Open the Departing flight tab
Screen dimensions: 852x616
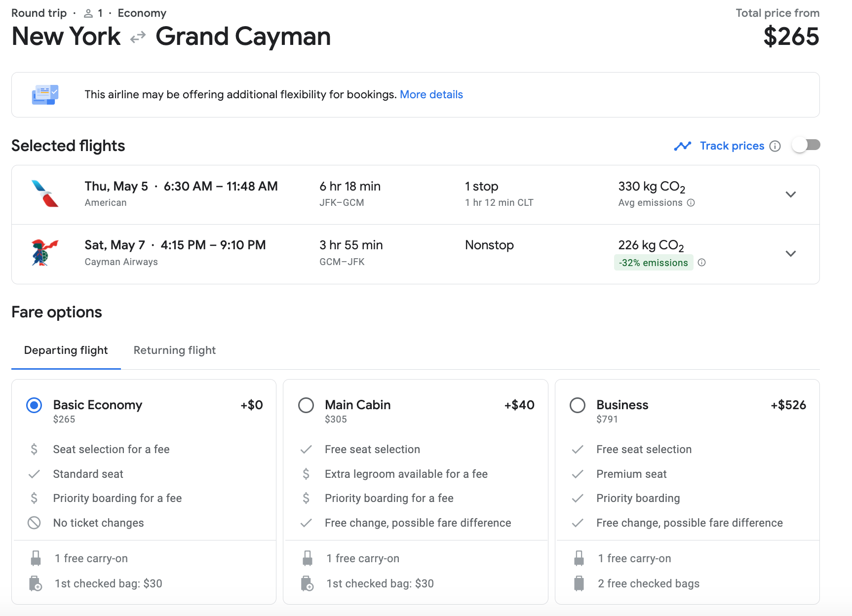pos(66,350)
